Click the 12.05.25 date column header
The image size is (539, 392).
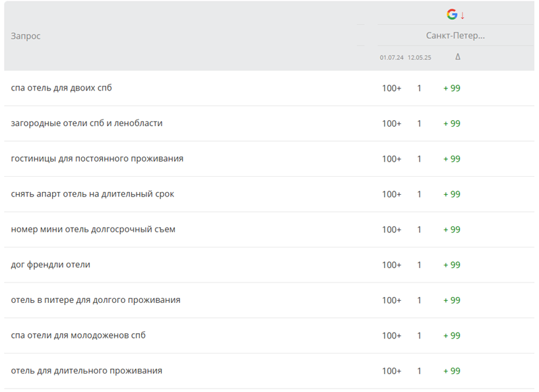(x=419, y=57)
